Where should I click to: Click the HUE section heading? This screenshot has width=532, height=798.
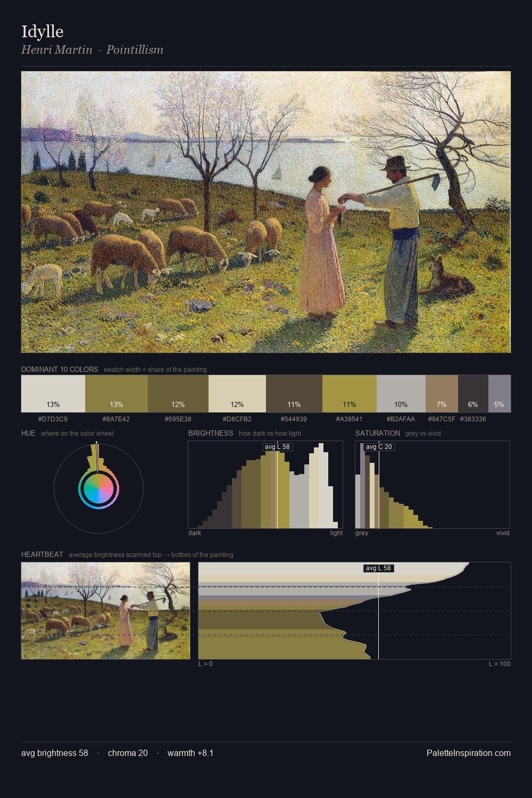(28, 433)
